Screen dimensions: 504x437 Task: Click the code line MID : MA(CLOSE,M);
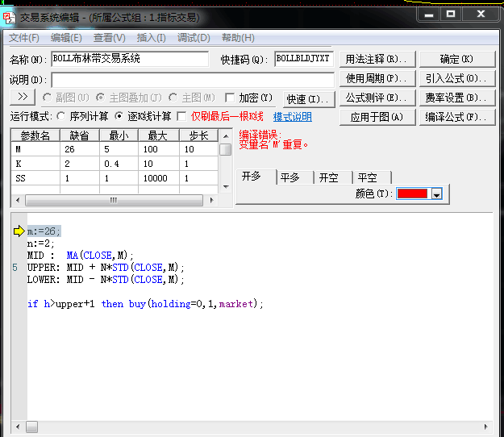(80, 256)
